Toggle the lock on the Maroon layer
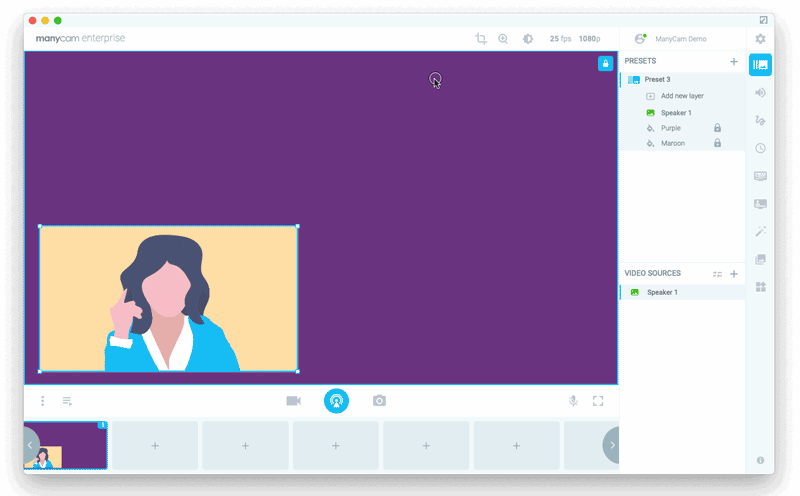Viewport: 800px width, 496px height. [x=717, y=143]
